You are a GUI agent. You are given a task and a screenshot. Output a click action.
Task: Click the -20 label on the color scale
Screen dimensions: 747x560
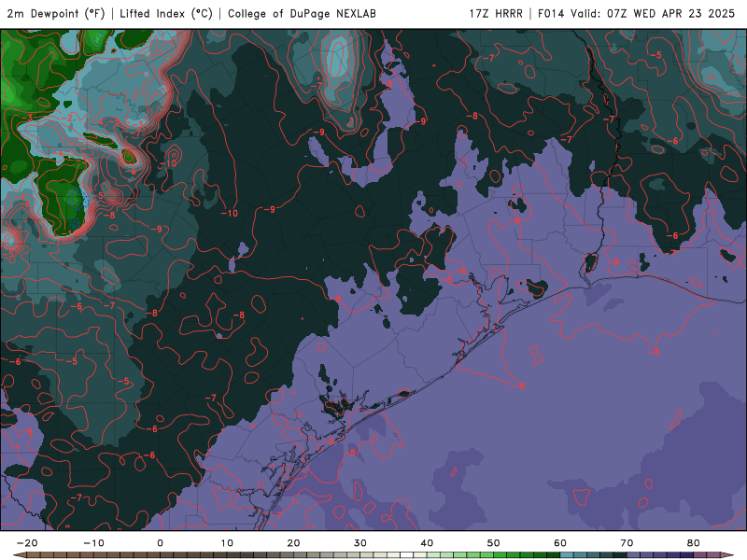coord(27,543)
